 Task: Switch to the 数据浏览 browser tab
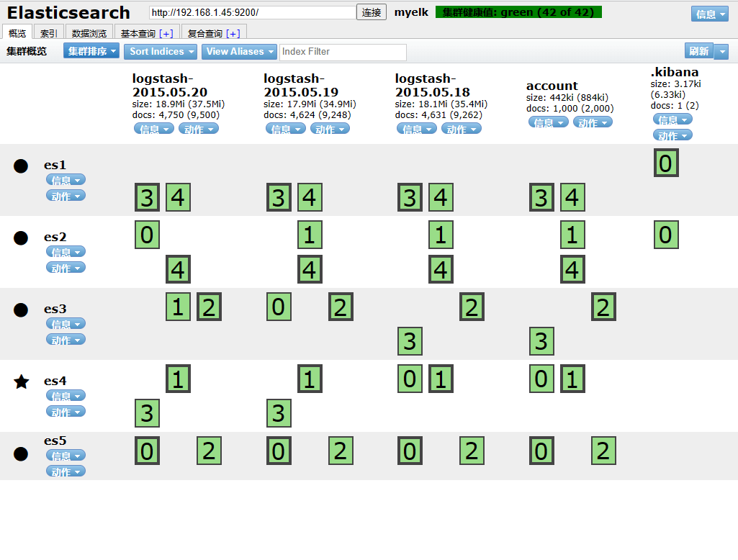click(x=89, y=33)
